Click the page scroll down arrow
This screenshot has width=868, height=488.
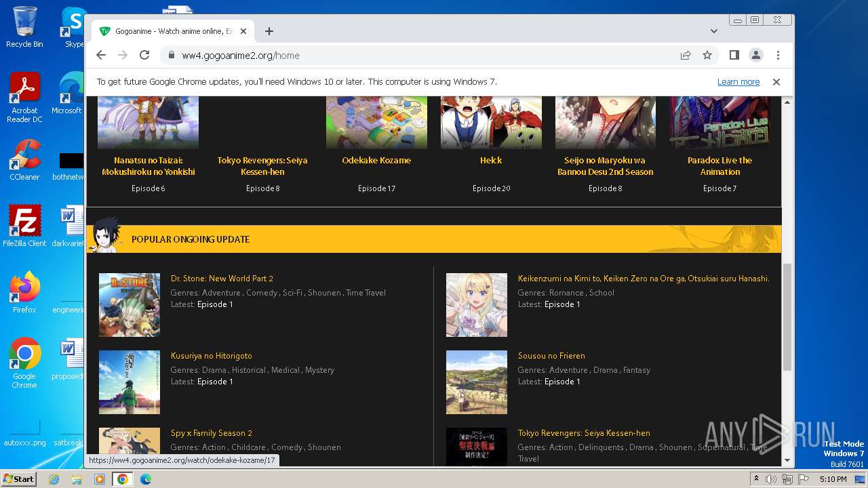787,460
